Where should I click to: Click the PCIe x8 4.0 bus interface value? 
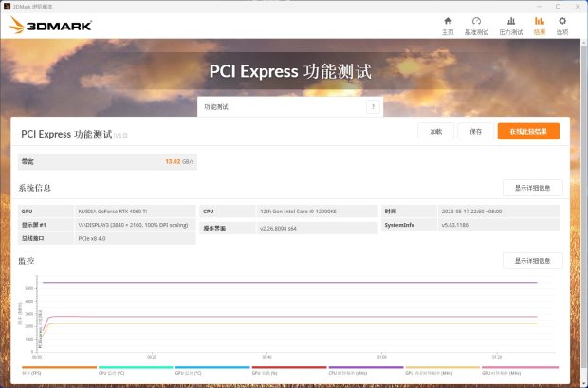[x=91, y=238]
